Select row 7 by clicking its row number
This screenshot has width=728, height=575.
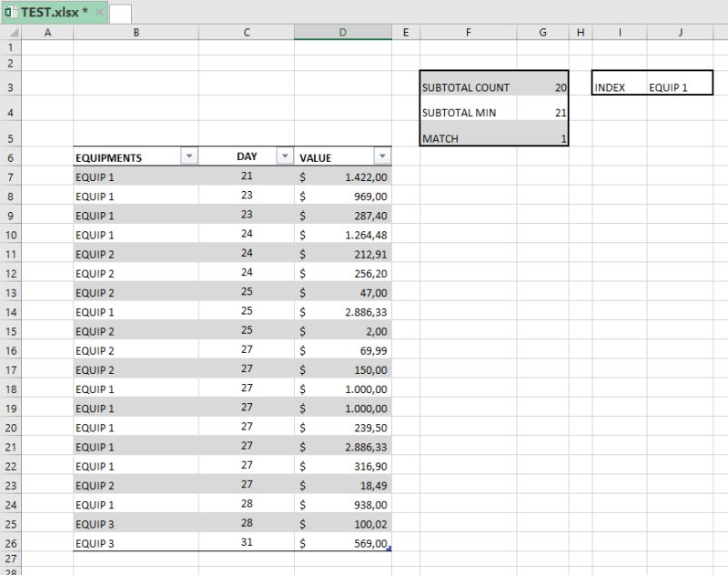point(13,176)
